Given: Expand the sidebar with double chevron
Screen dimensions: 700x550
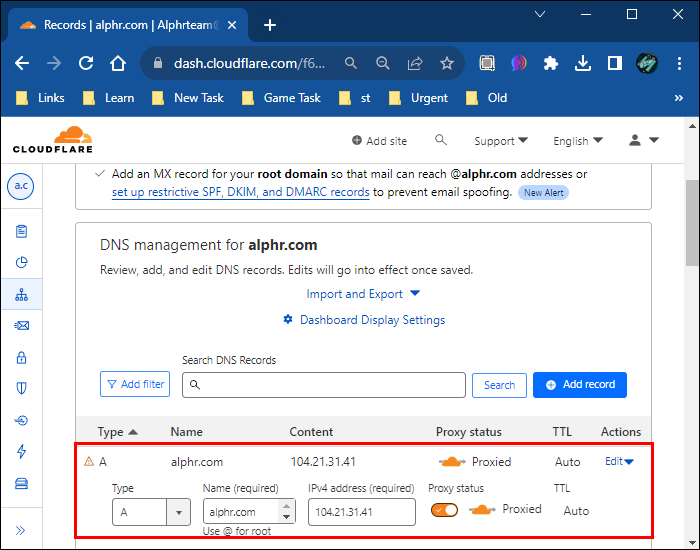Looking at the screenshot, I should [21, 530].
